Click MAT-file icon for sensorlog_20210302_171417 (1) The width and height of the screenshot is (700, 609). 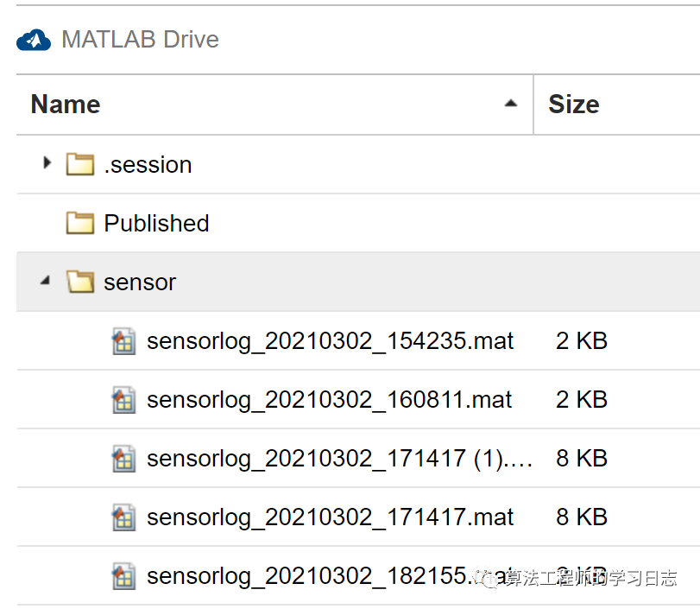pos(124,459)
